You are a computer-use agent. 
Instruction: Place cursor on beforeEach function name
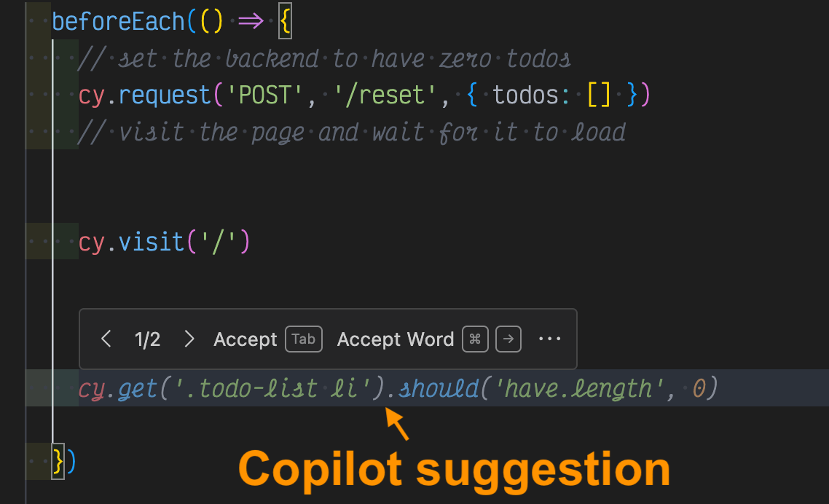[x=119, y=21]
